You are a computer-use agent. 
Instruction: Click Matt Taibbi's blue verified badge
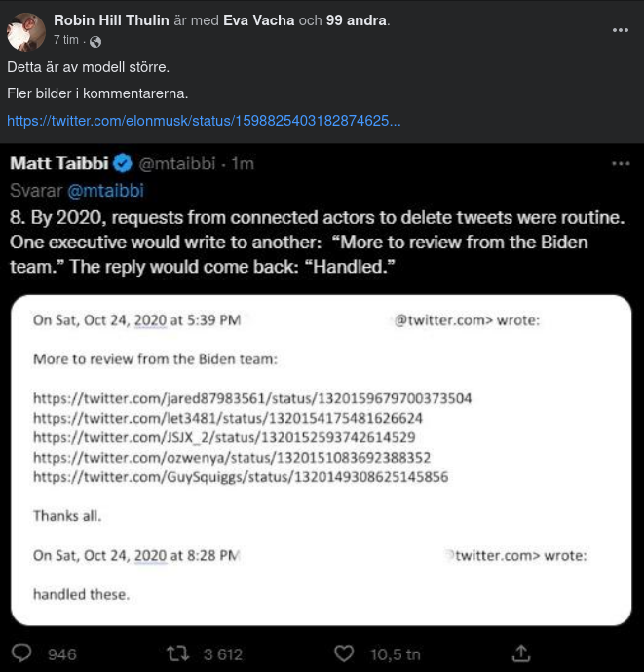[124, 164]
